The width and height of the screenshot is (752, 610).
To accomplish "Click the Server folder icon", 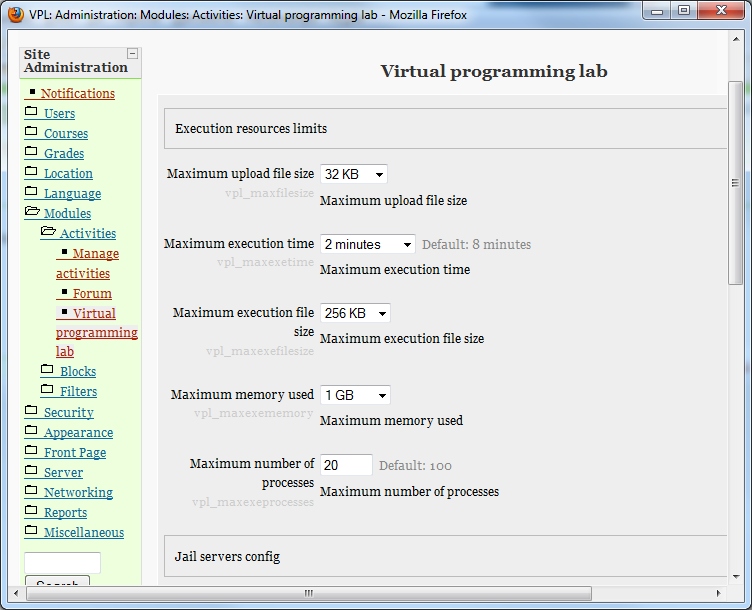I will [31, 470].
